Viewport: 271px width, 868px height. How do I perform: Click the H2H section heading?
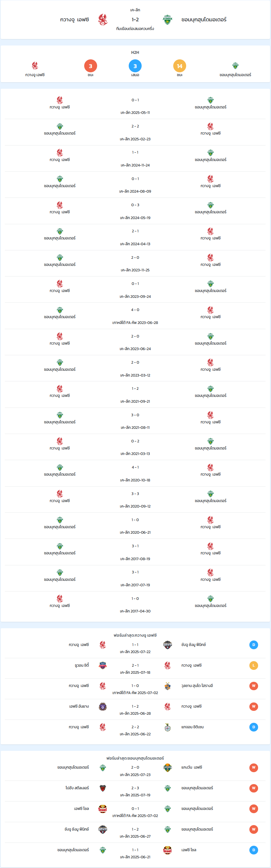coord(135,53)
